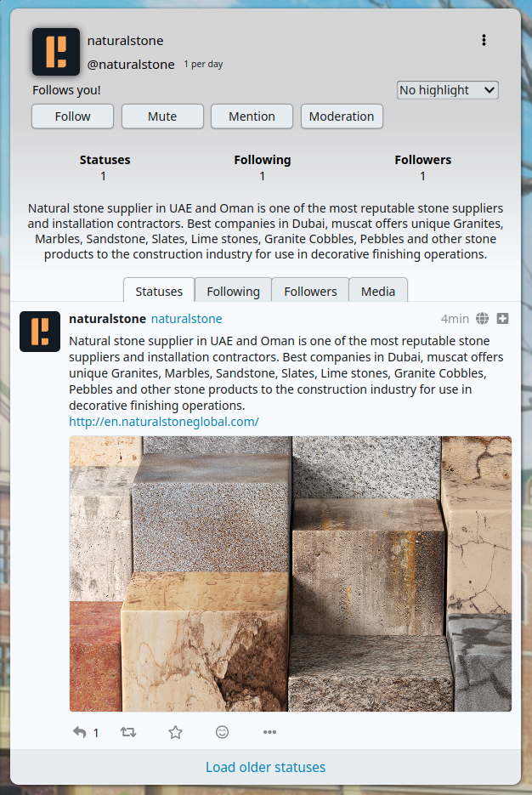The height and width of the screenshot is (795, 532).
Task: Load older statuses
Action: pyautogui.click(x=265, y=767)
